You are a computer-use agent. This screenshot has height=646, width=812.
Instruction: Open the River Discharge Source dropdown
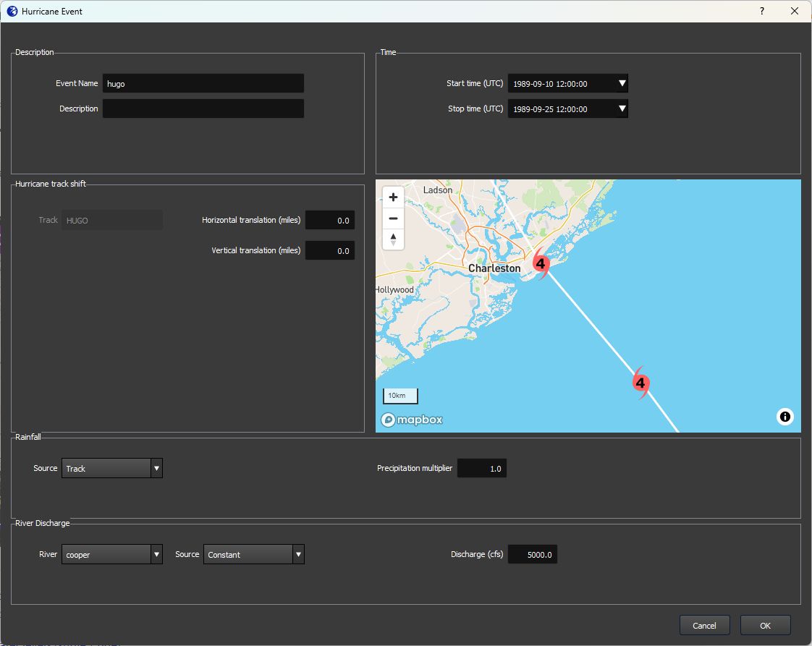pos(298,554)
